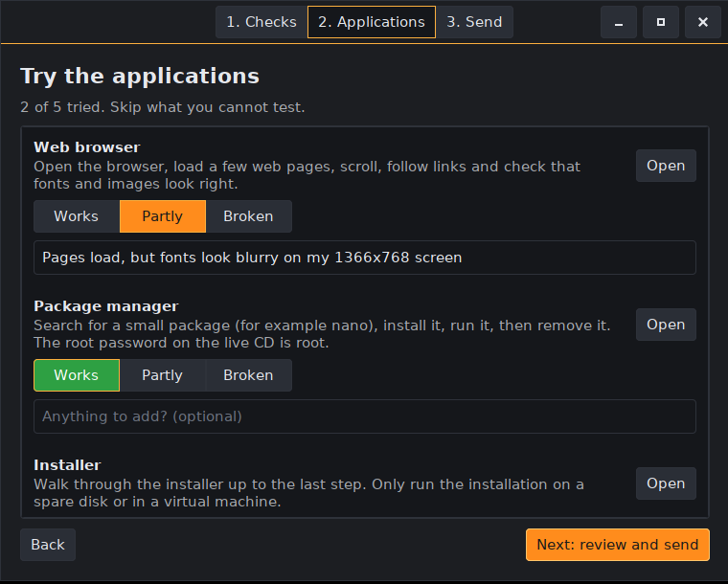728x584 pixels.
Task: Mark Package manager as Broken
Action: [x=248, y=375]
